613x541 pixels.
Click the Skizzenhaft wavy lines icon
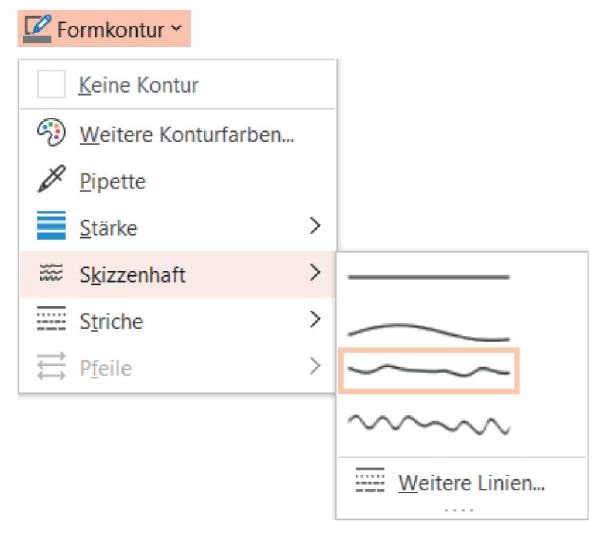click(51, 274)
